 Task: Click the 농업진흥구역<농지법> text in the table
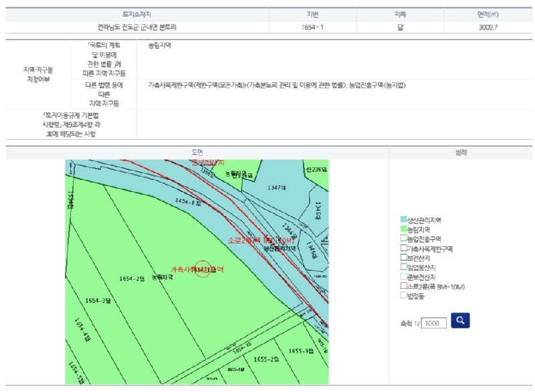tap(377, 86)
